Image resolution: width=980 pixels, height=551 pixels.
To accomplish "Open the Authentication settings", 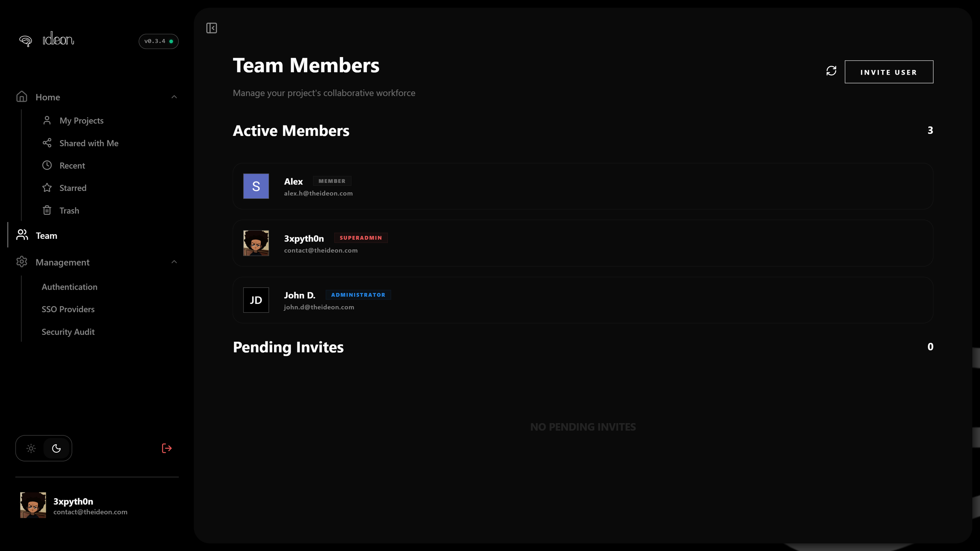I will pos(69,287).
